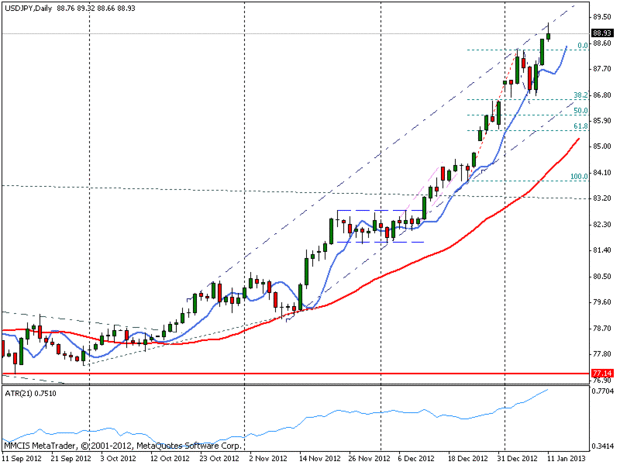This screenshot has width=620, height=465.
Task: Select the 86.80 price axis label
Action: 602,95
